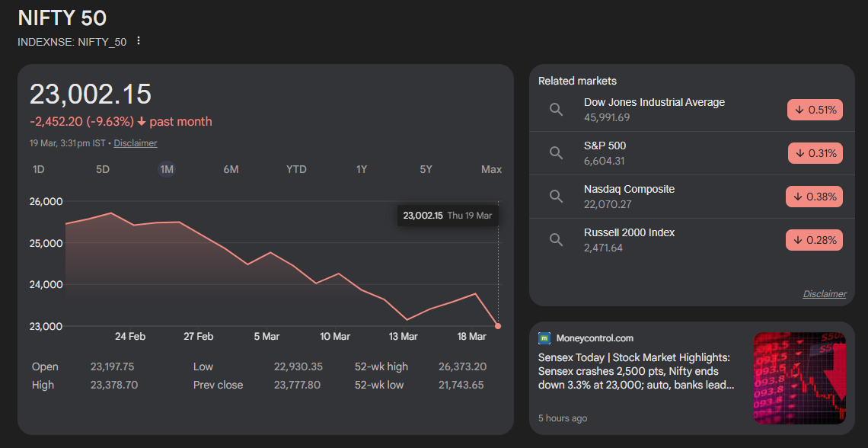868x448 pixels.
Task: Switch chart to 5D range
Action: click(x=103, y=169)
